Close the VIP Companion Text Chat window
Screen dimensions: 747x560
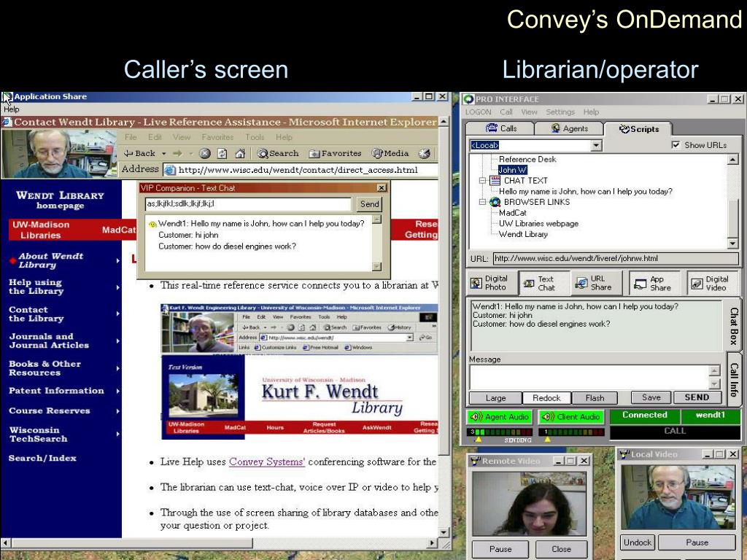[382, 188]
